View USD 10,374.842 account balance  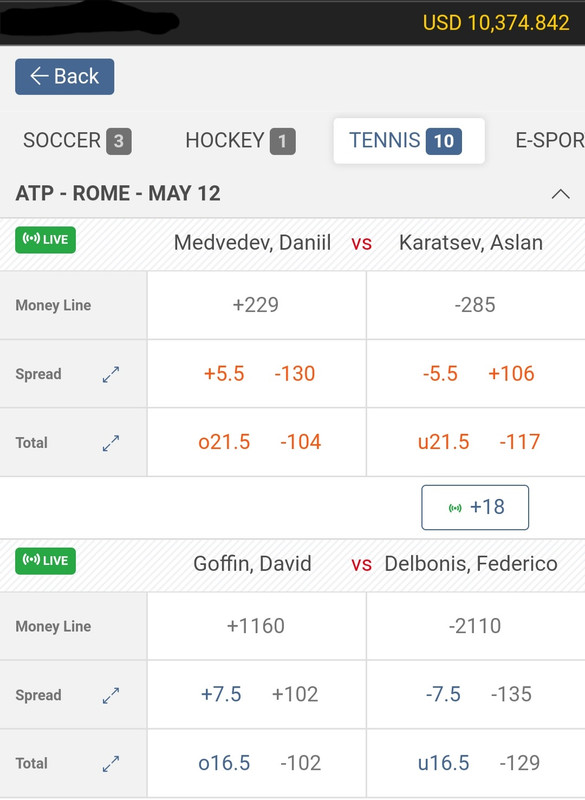(496, 23)
